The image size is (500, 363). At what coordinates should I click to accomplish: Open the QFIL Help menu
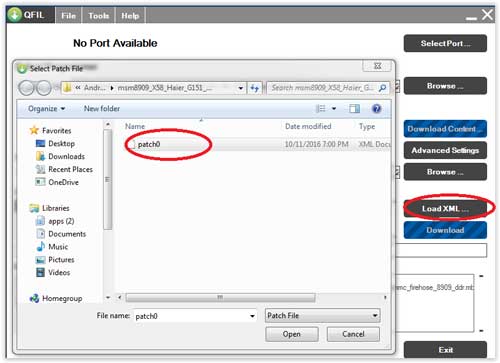[130, 16]
